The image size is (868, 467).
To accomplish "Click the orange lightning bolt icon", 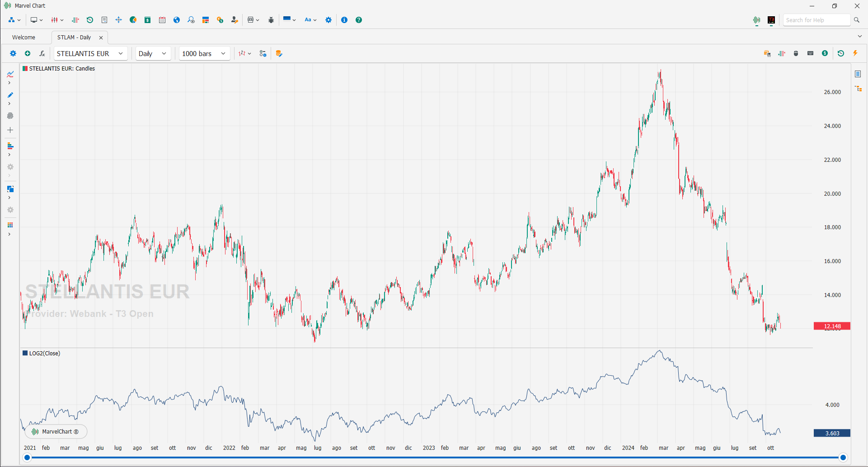I will pos(855,53).
